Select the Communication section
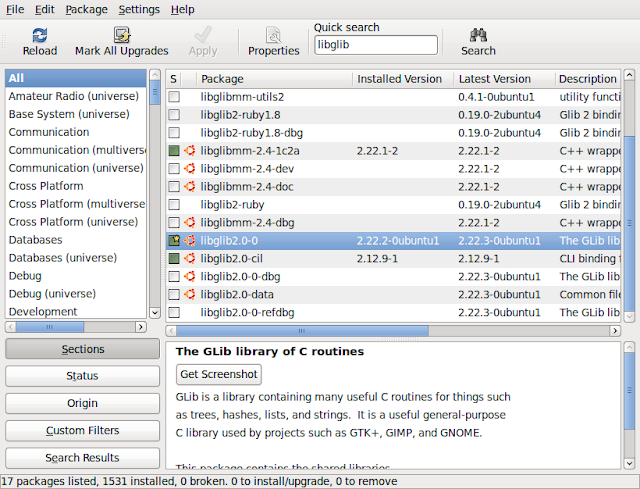 (x=76, y=132)
